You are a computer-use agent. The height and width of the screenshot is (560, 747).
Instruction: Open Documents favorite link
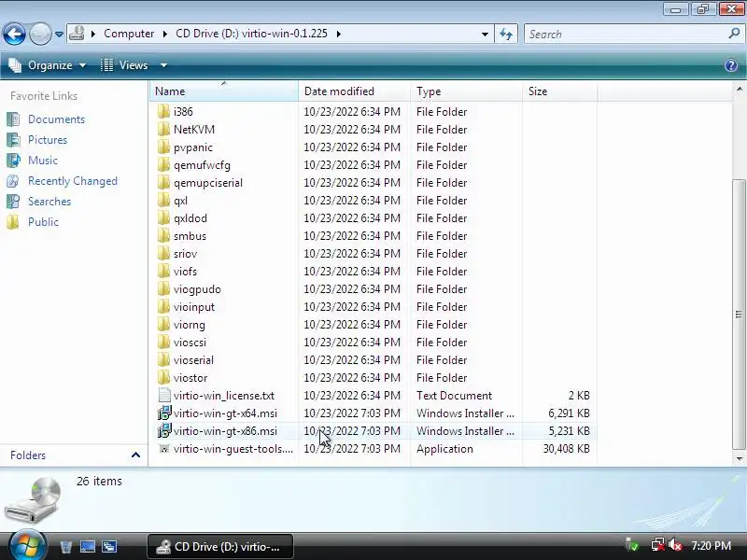click(56, 119)
